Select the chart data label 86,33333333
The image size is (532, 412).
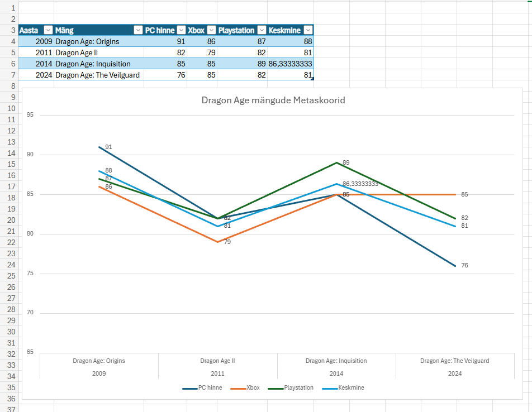pyautogui.click(x=360, y=184)
